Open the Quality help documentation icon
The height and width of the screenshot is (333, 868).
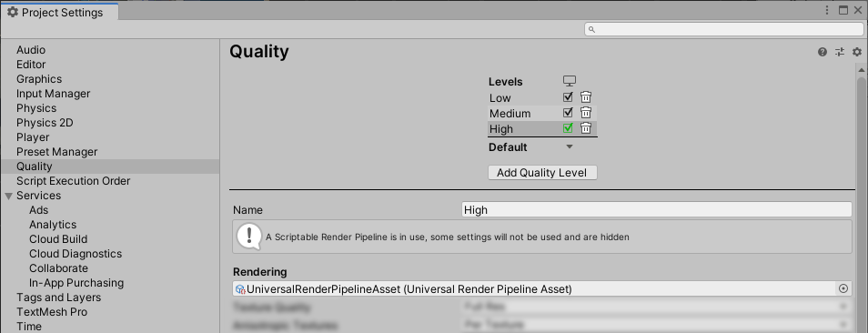pos(823,52)
